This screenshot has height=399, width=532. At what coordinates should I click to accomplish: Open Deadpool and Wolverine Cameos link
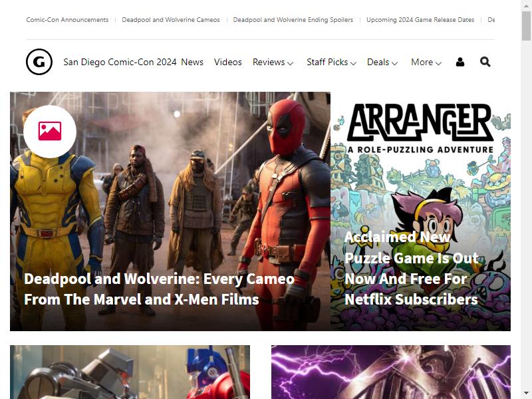pos(171,20)
